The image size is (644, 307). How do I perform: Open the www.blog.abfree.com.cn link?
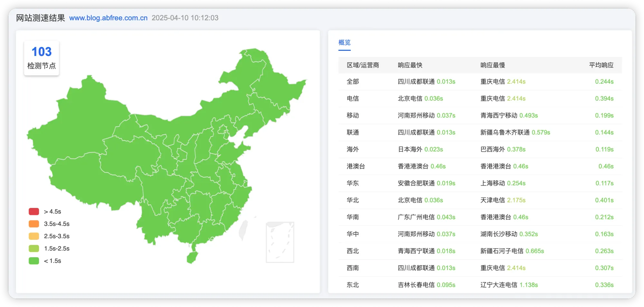[108, 18]
